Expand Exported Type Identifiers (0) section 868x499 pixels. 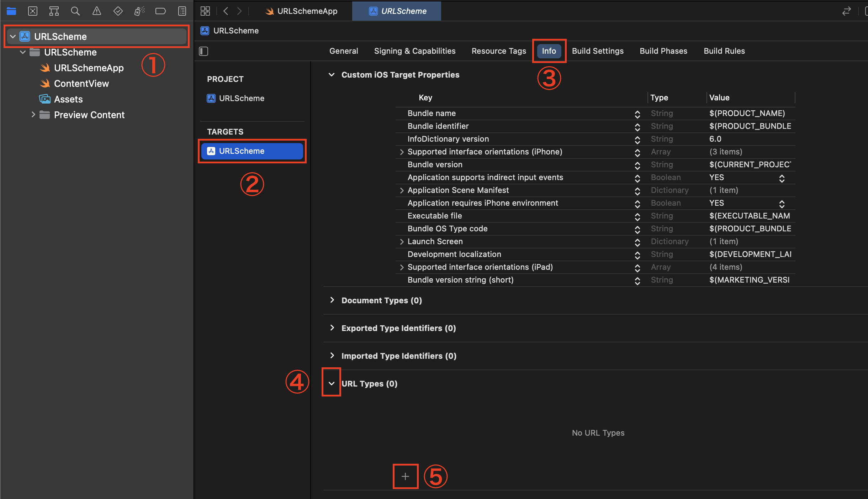click(332, 328)
